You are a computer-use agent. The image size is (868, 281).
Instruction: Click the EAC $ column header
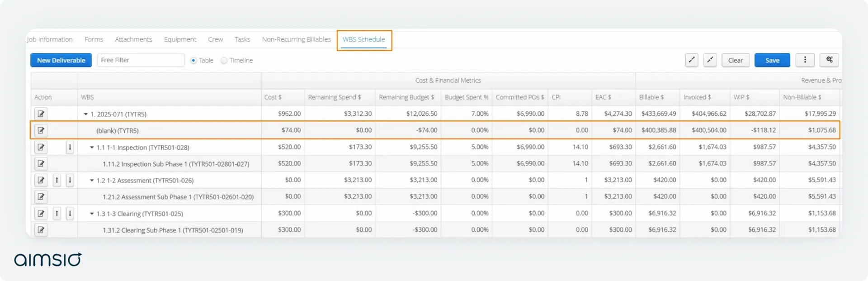coord(613,97)
